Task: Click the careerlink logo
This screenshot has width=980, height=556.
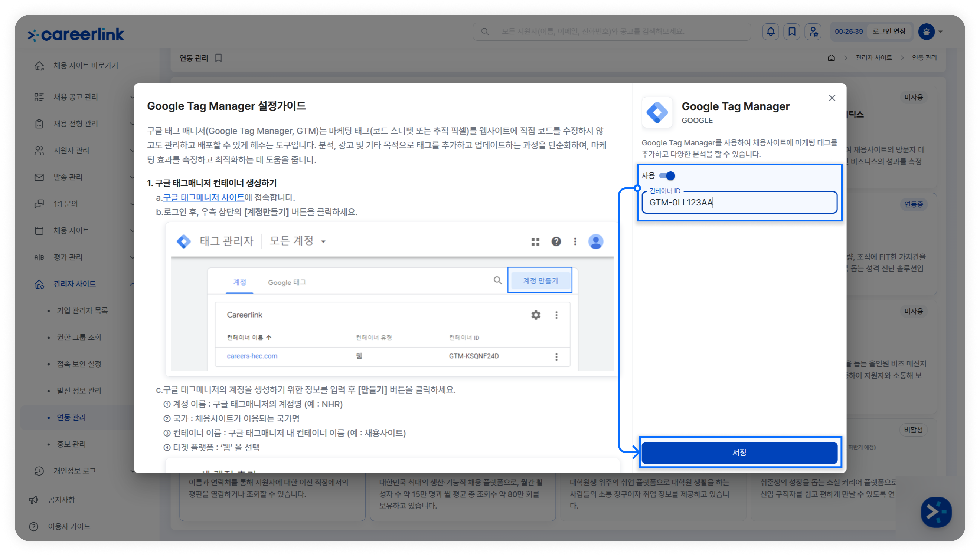Action: pos(76,34)
